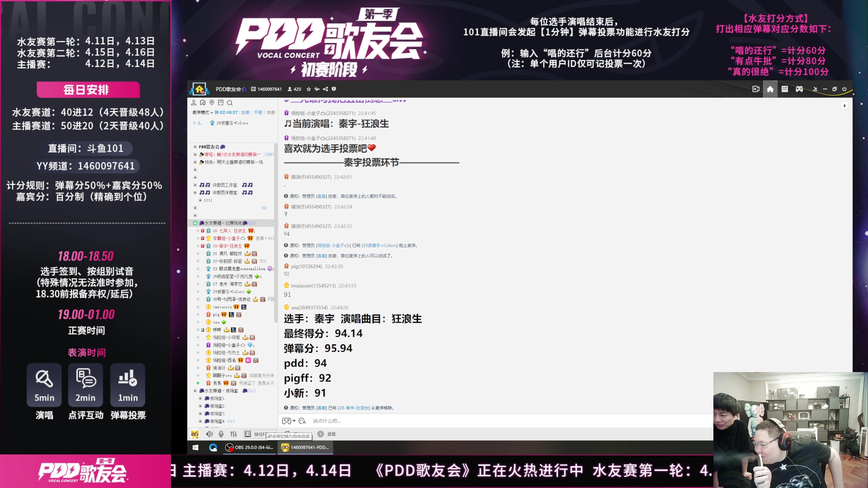Click the game controller icon near chat input
The image size is (868, 488).
(x=287, y=421)
